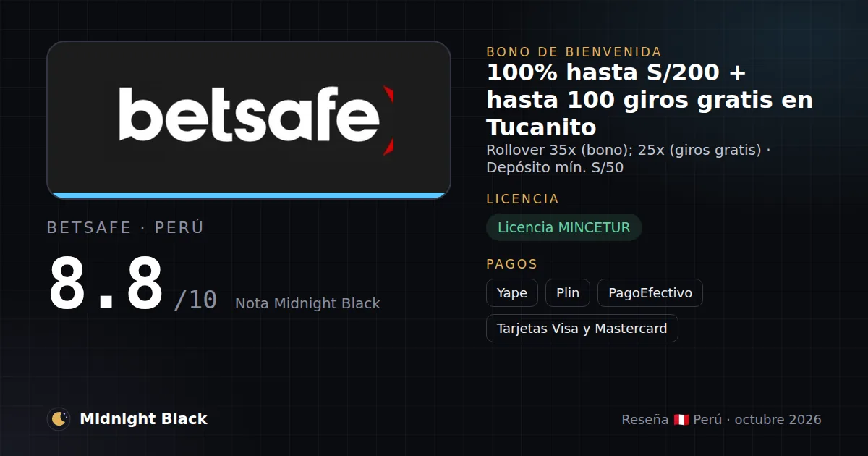The width and height of the screenshot is (868, 456).
Task: Click the Nota Midnight Black caption
Action: point(307,304)
